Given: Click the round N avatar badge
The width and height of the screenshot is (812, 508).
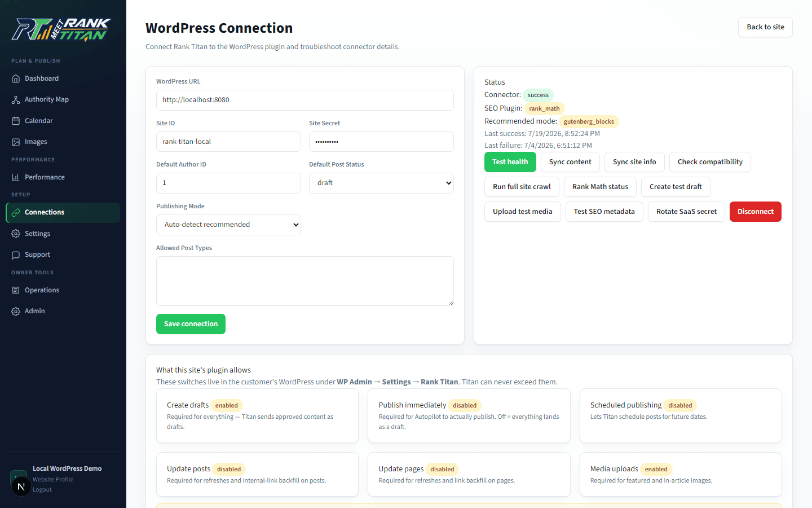Looking at the screenshot, I should [x=21, y=486].
